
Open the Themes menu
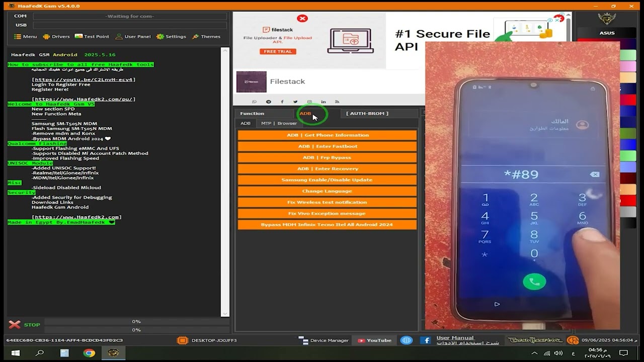[206, 37]
